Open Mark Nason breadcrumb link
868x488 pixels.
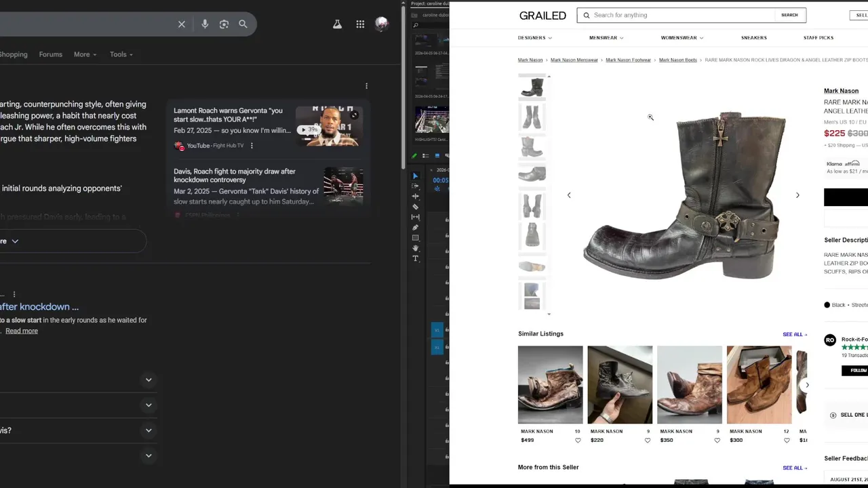(530, 60)
